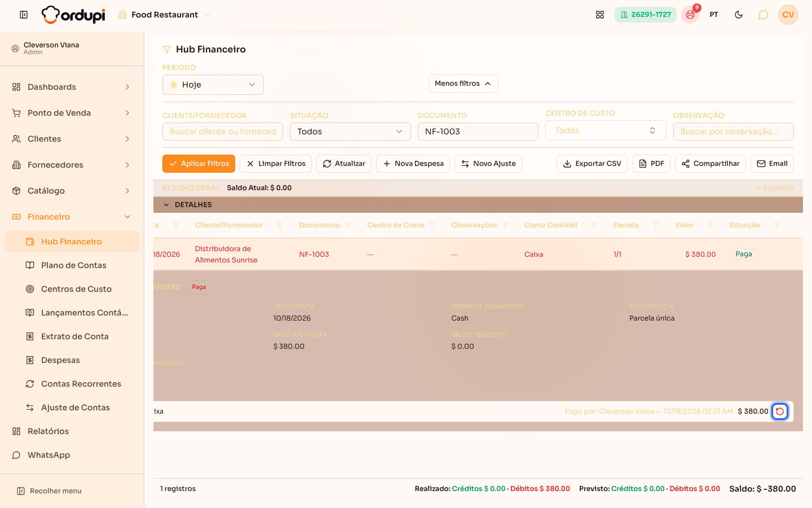This screenshot has width=812, height=508.
Task: Export results with Exportar CSV
Action: (592, 164)
